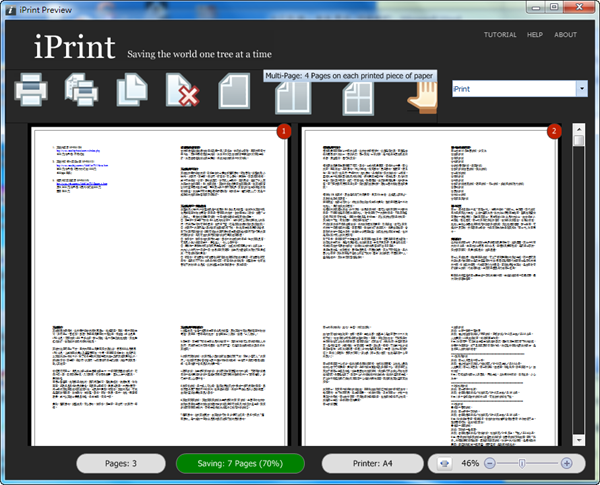Select the second preview page
This screenshot has width=600, height=485.
(430, 287)
